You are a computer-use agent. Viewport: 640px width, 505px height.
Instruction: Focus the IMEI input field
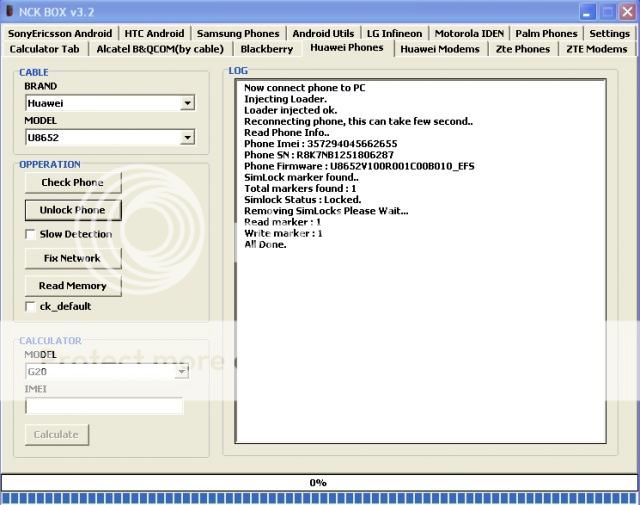pos(104,406)
